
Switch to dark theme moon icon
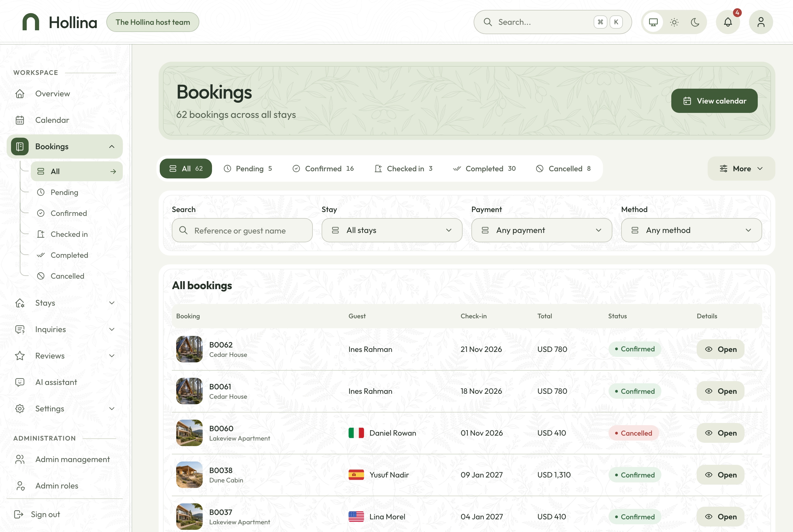[695, 22]
